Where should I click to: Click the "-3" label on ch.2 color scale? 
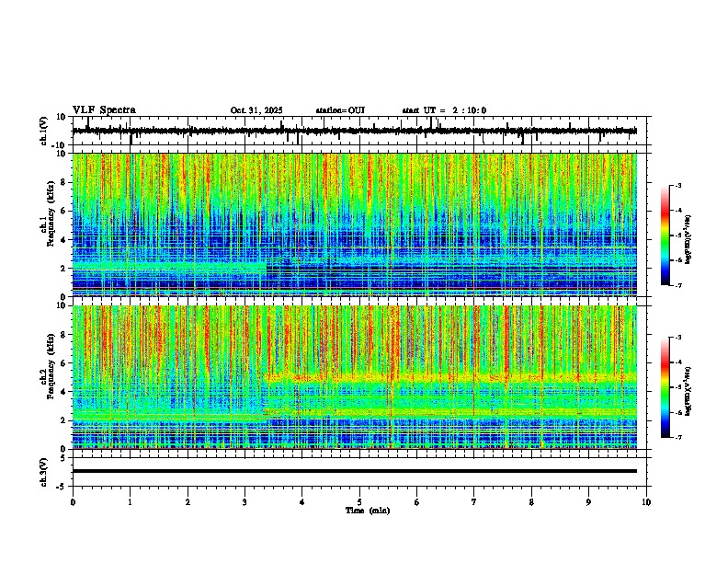click(678, 338)
